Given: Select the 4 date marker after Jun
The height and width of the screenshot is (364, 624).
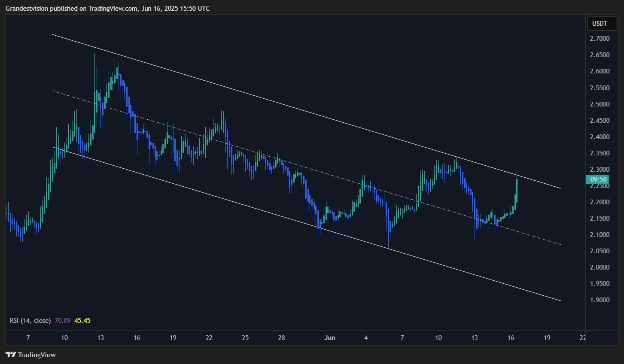Looking at the screenshot, I should (366, 338).
